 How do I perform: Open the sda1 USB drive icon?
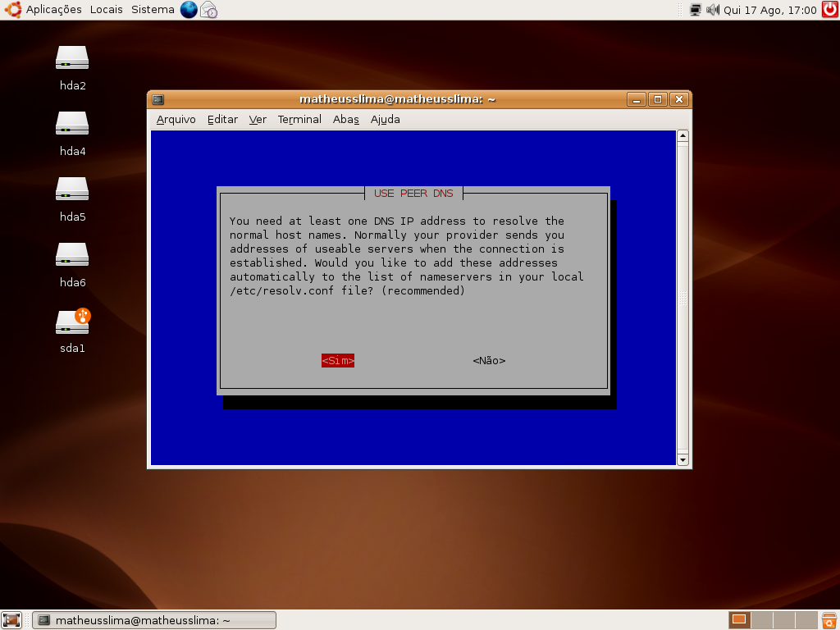coord(72,322)
